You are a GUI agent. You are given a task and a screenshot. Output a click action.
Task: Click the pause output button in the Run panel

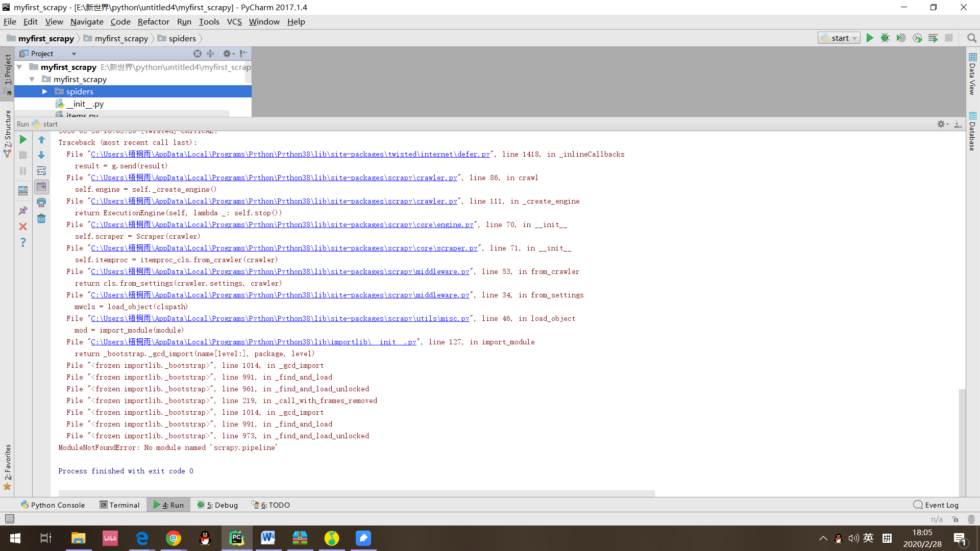point(23,171)
